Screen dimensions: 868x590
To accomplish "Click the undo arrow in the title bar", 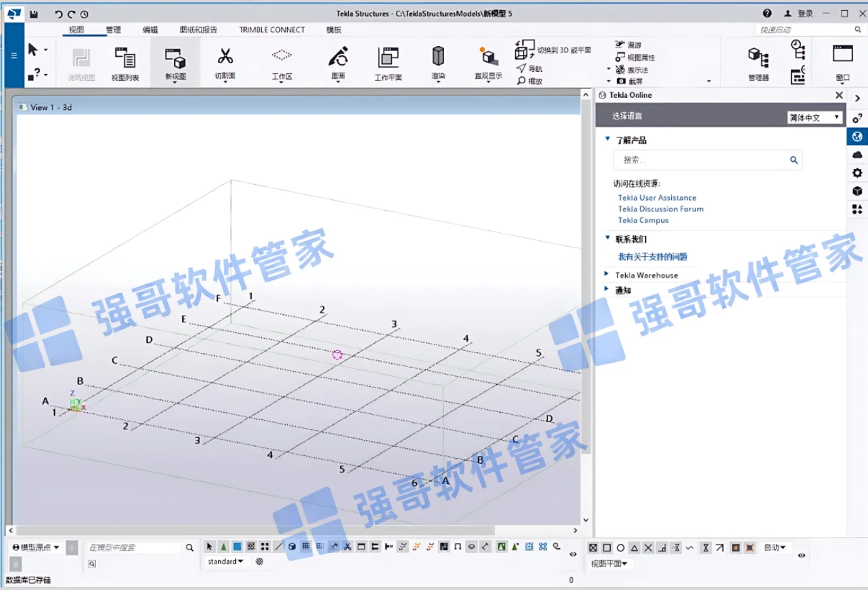I will click(x=59, y=14).
